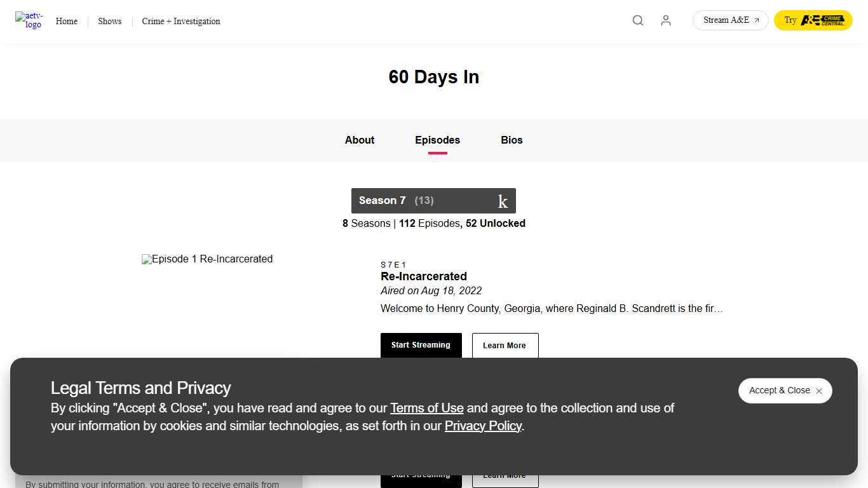Switch to the Bios tab
Screen dimensions: 868x488
click(512, 140)
